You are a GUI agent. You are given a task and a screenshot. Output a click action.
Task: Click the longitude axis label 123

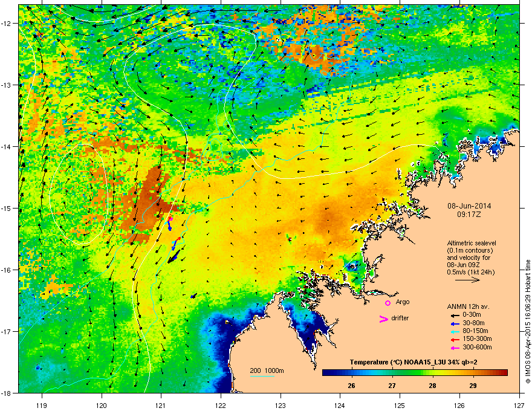coord(281,405)
